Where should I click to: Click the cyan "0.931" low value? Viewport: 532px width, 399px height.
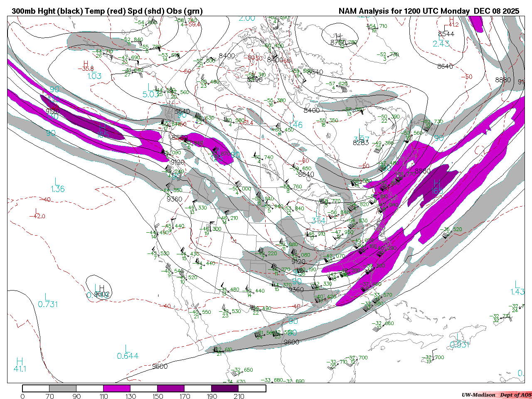460,345
